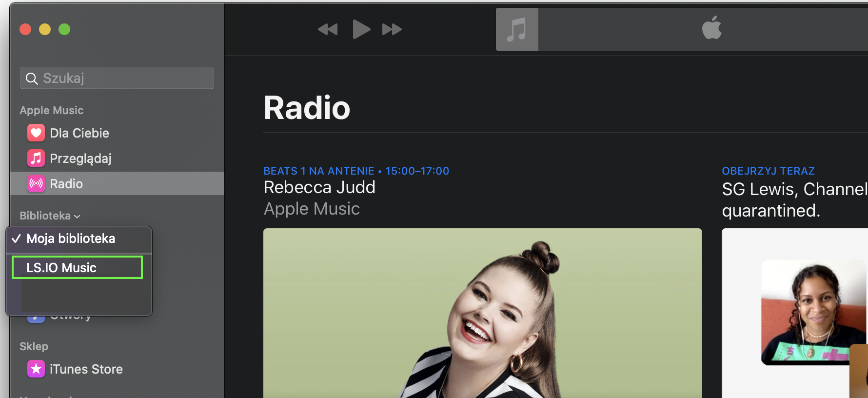Viewport: 868px width, 398px height.
Task: Click the red close window button
Action: [25, 29]
